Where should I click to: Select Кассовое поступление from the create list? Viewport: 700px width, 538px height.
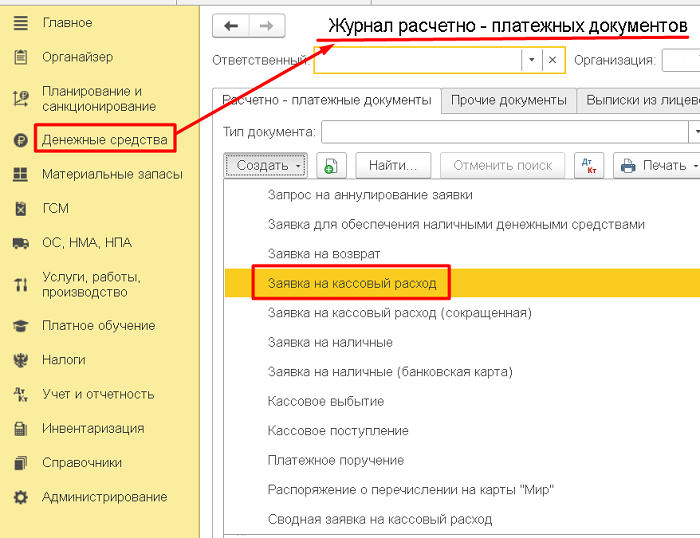tap(338, 430)
